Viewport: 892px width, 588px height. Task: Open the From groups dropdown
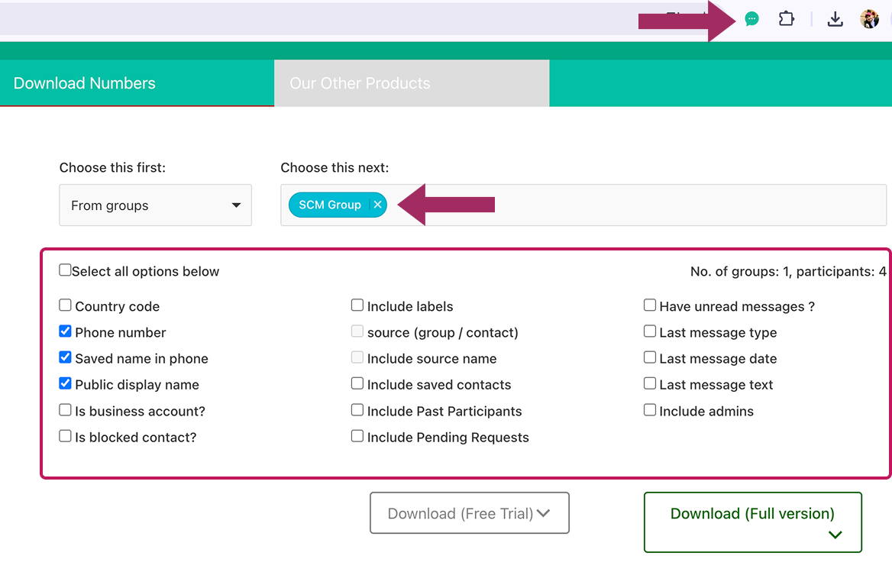click(155, 205)
